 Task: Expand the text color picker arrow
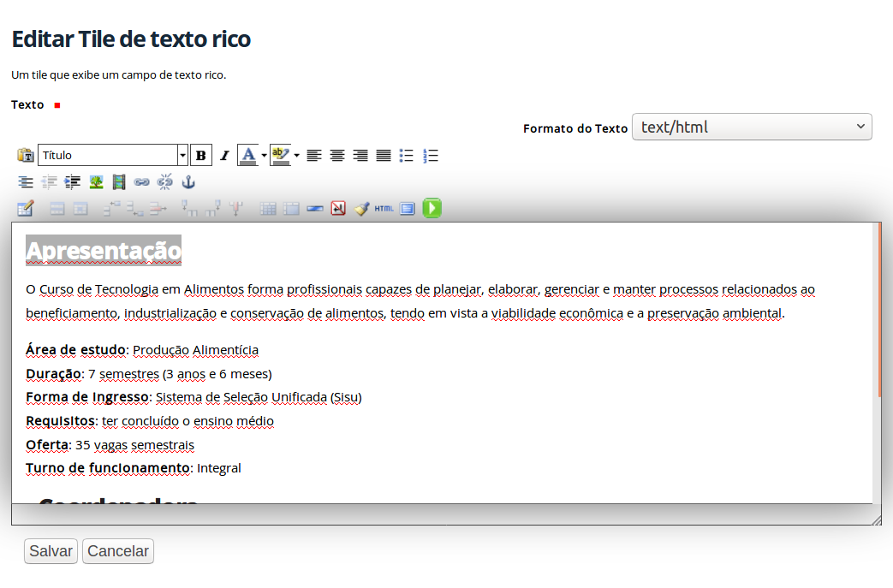tap(264, 155)
